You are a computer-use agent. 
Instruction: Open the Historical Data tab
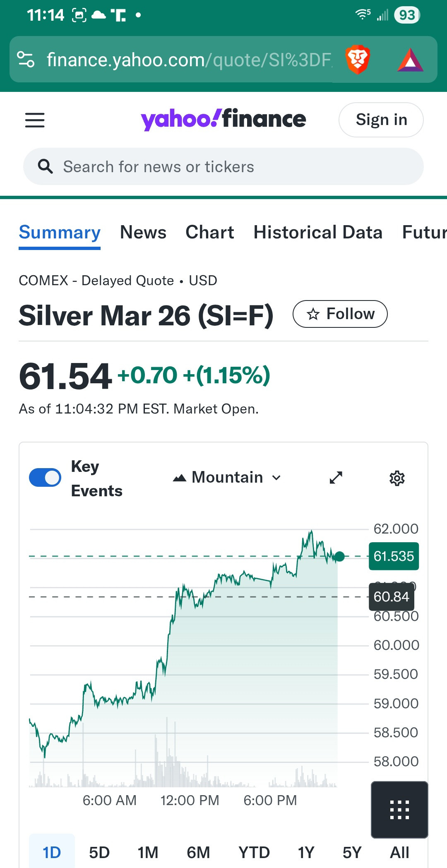(x=318, y=232)
